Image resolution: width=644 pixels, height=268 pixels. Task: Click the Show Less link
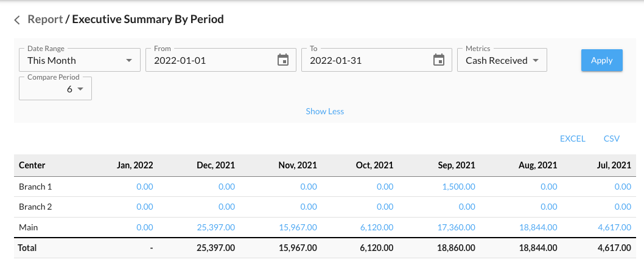pyautogui.click(x=324, y=111)
